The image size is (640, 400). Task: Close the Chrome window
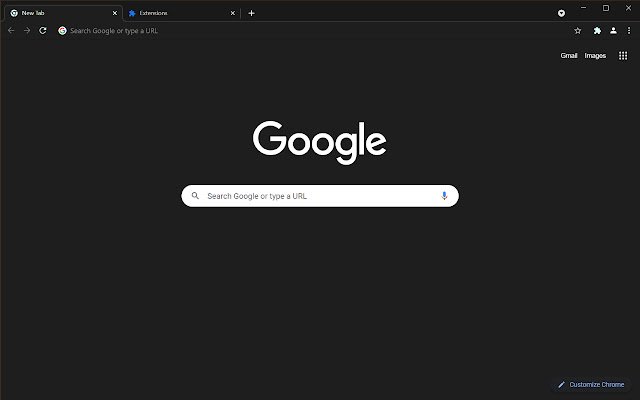click(628, 8)
